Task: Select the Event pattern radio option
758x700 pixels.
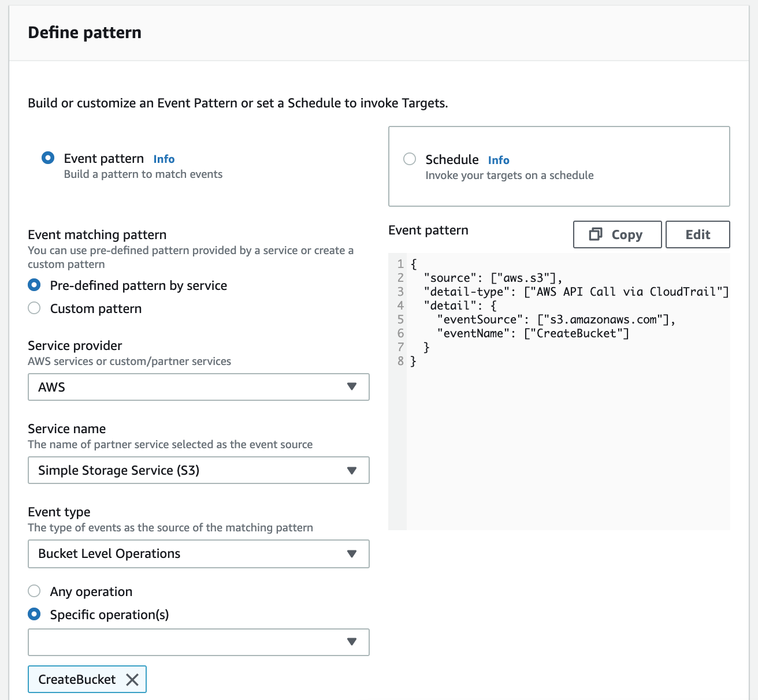Action: coord(48,158)
